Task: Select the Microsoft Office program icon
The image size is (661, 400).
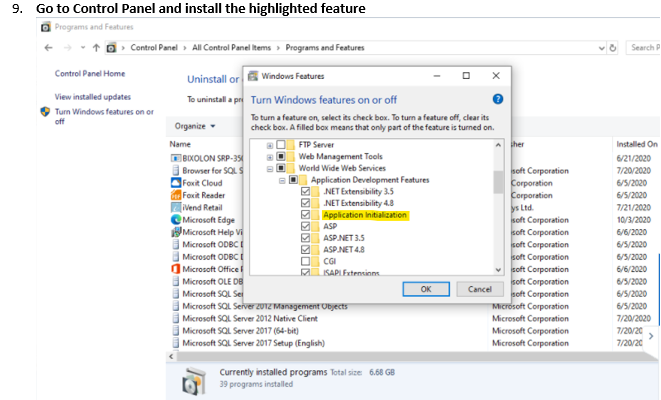Action: (176, 269)
